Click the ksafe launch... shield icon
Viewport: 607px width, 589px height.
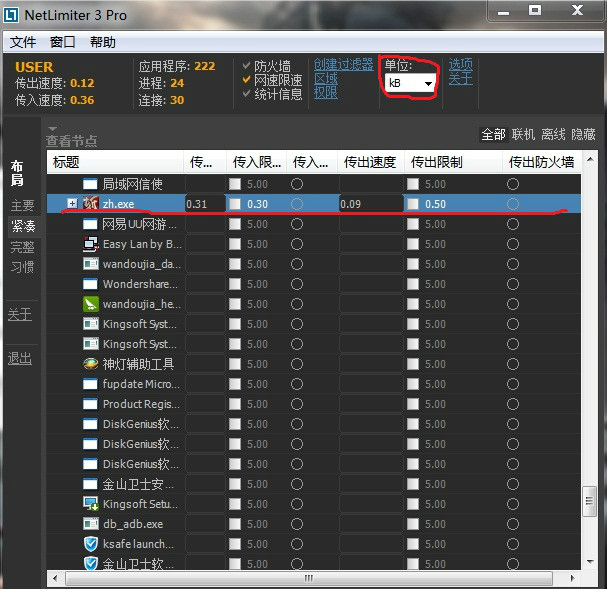coord(91,544)
